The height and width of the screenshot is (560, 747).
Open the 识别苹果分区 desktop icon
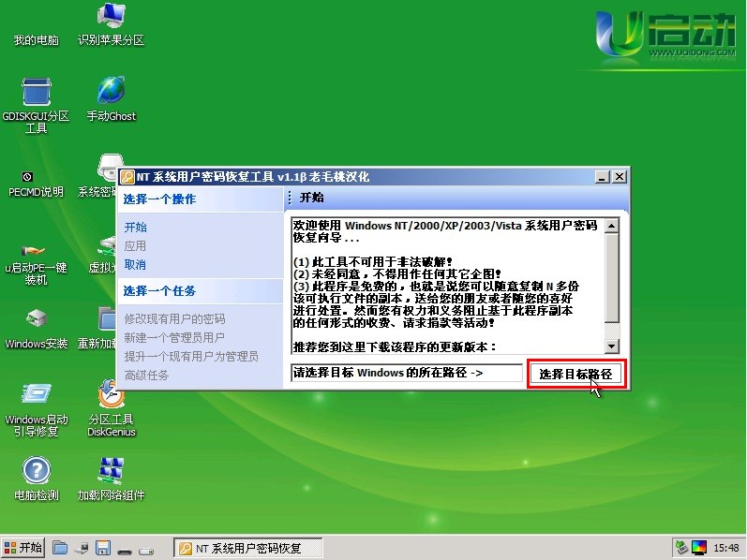point(111,24)
